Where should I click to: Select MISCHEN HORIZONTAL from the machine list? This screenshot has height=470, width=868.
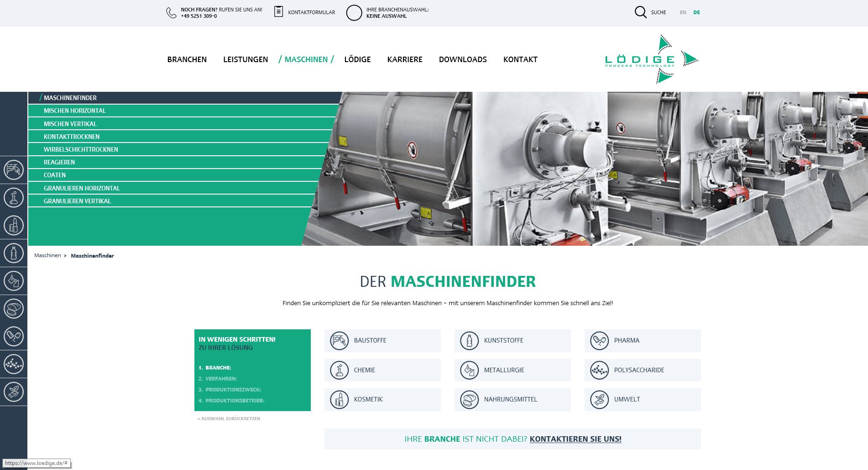74,111
